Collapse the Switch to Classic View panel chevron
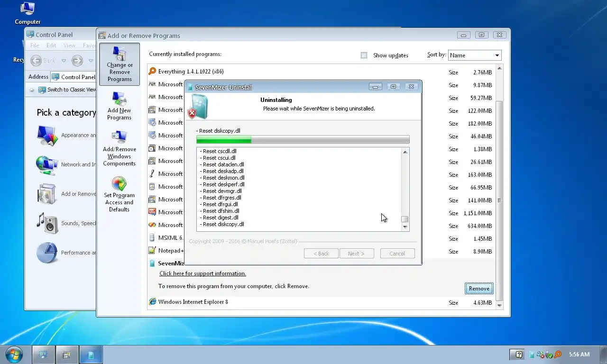Screen dimensions: 607x364 (x=32, y=90)
